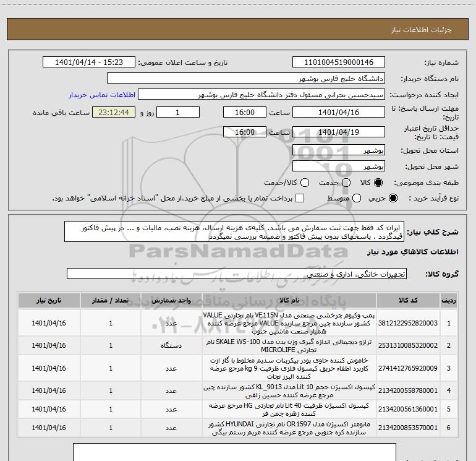The height and width of the screenshot is (461, 476).
Task: Click the جزئیات اطلاعات نیاز header title
Action: [x=422, y=30]
